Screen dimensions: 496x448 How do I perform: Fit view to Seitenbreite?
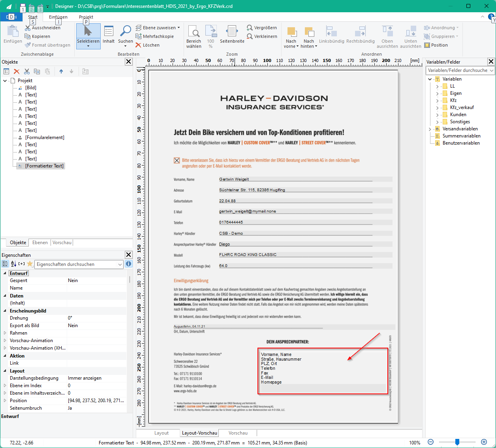point(232,35)
